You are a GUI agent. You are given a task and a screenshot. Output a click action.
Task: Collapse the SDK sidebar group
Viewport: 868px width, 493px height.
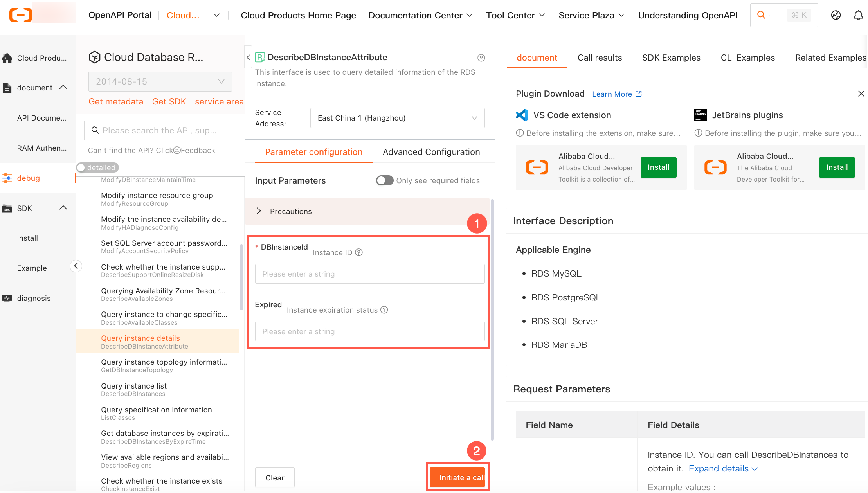coord(63,208)
